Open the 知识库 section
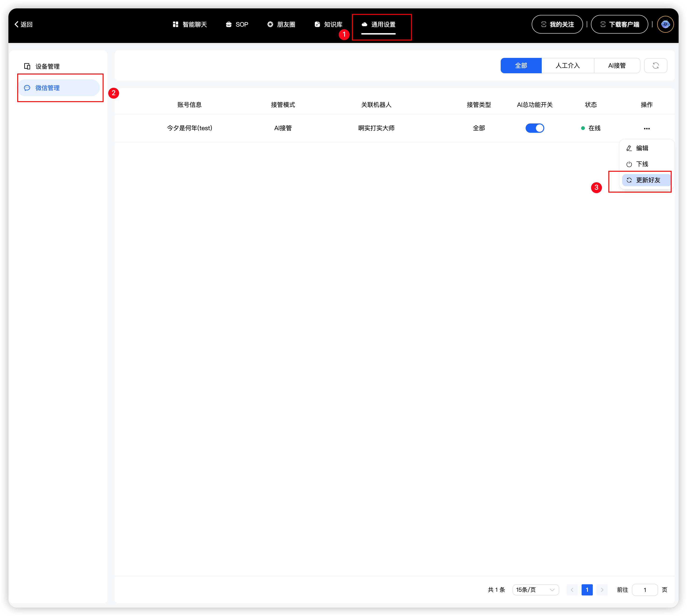Viewport: 687px width, 616px height. point(328,24)
